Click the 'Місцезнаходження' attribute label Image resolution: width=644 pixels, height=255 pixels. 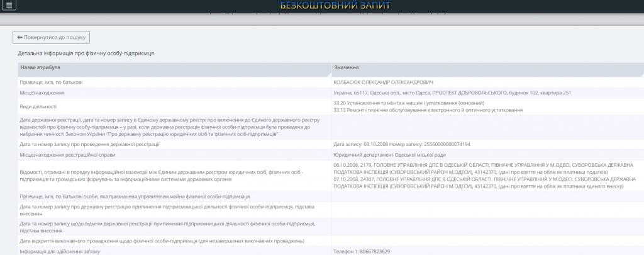42,93
